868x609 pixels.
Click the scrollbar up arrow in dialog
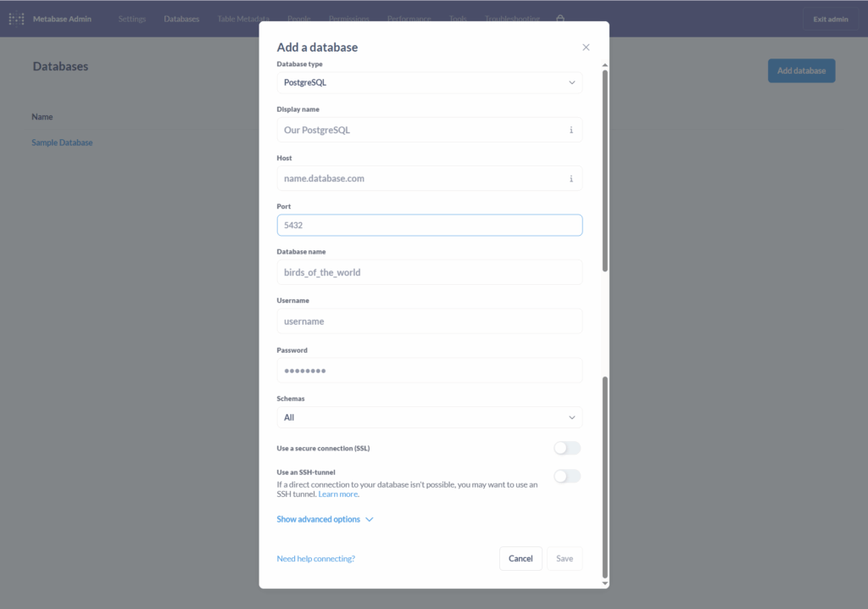tap(604, 65)
